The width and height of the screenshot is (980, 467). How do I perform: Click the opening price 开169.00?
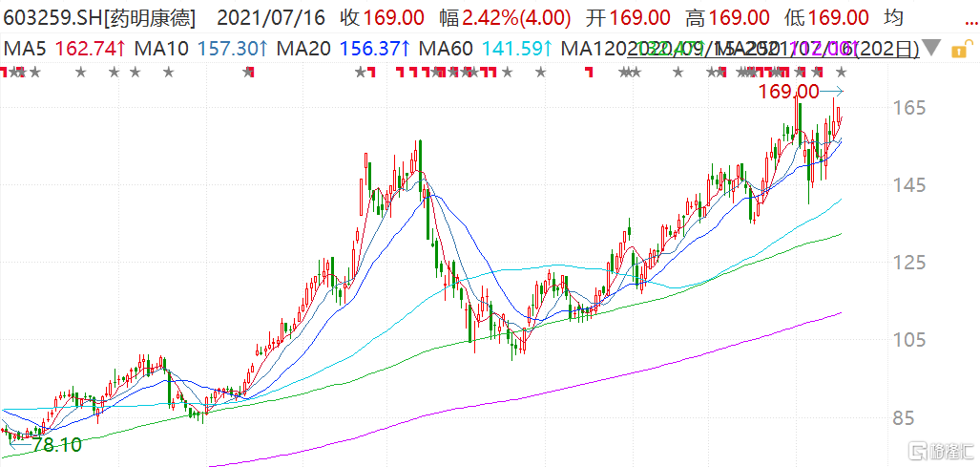(630, 18)
